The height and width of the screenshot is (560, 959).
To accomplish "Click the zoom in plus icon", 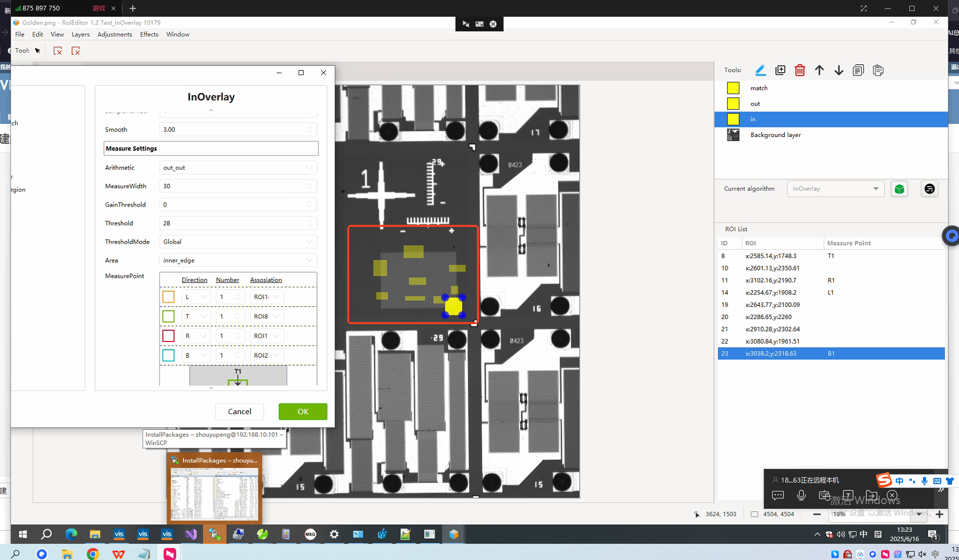I will click(940, 515).
